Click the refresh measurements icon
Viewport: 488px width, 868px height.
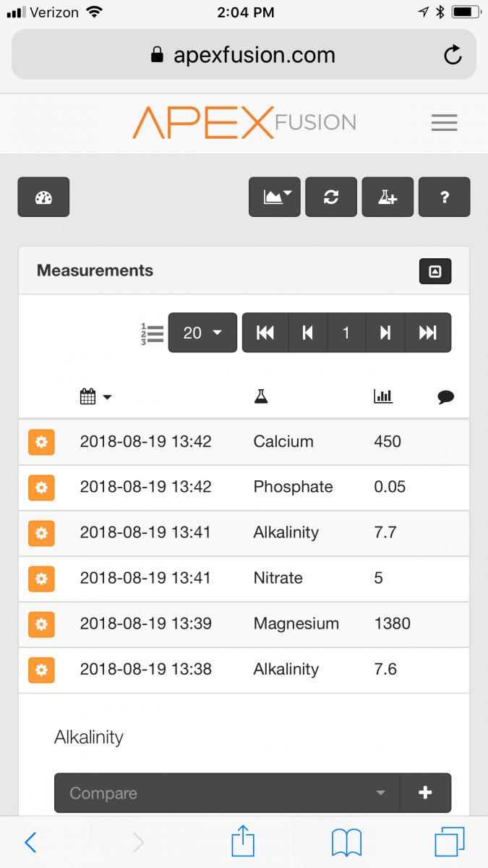click(331, 197)
